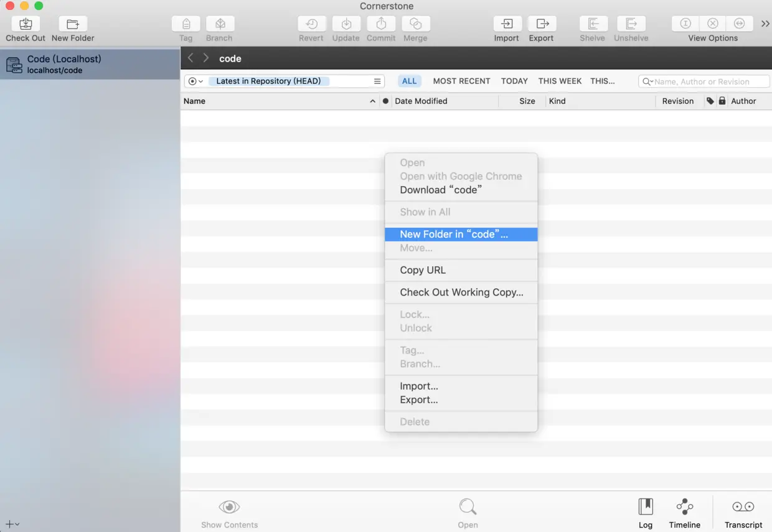Viewport: 772px width, 532px height.
Task: Sort by Revision column header
Action: (679, 101)
